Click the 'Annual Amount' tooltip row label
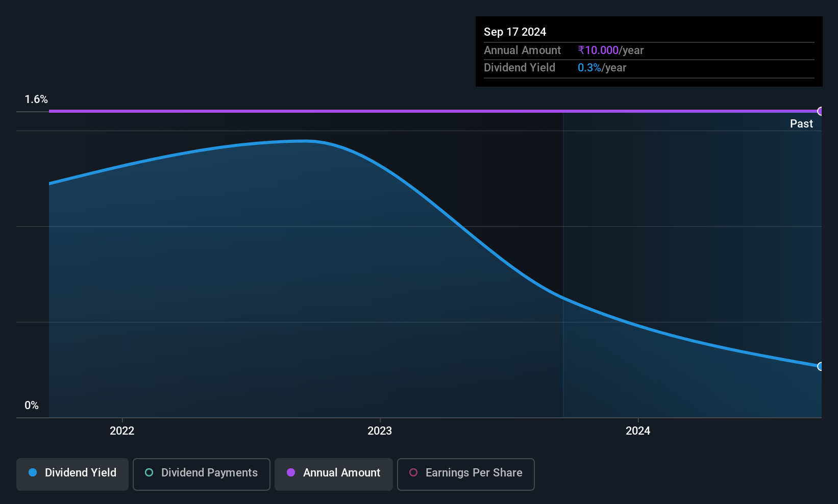 522,50
